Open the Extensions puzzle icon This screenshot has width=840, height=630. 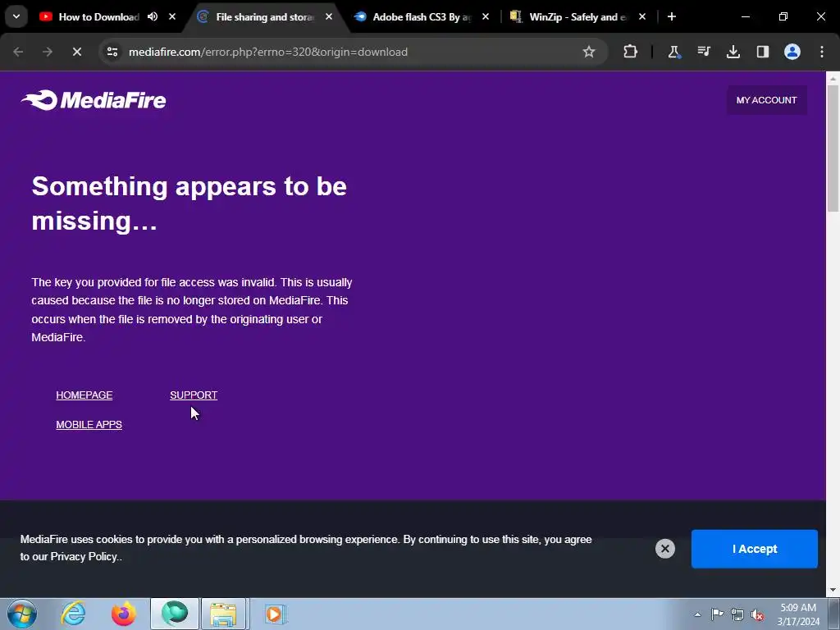[631, 52]
